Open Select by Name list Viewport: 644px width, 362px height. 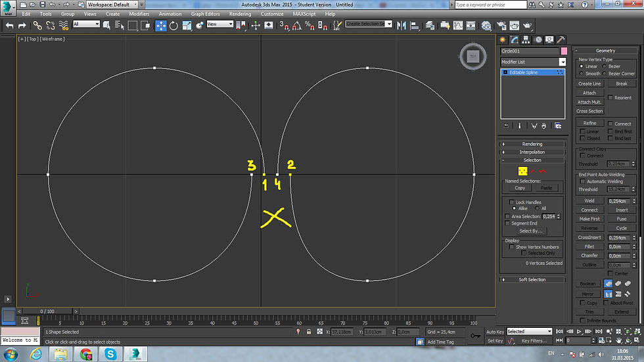pos(120,26)
